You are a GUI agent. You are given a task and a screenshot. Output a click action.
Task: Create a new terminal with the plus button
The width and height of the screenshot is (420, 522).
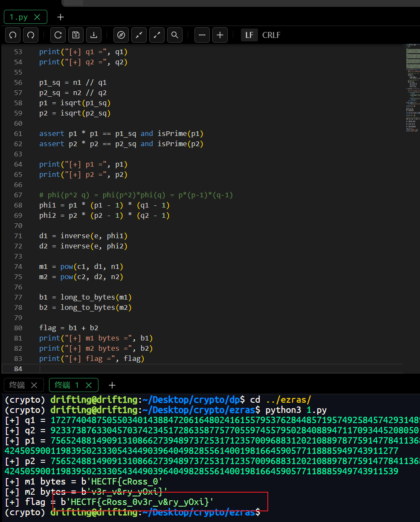[112, 385]
